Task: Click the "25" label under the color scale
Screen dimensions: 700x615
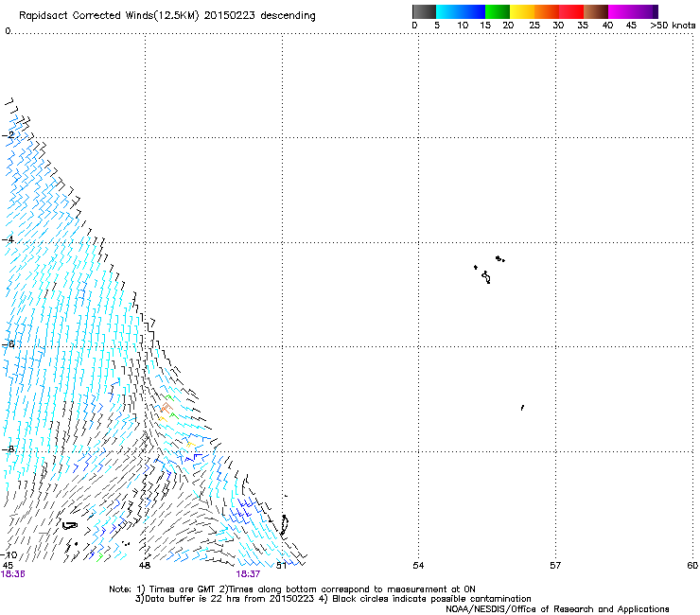Action: [x=534, y=26]
